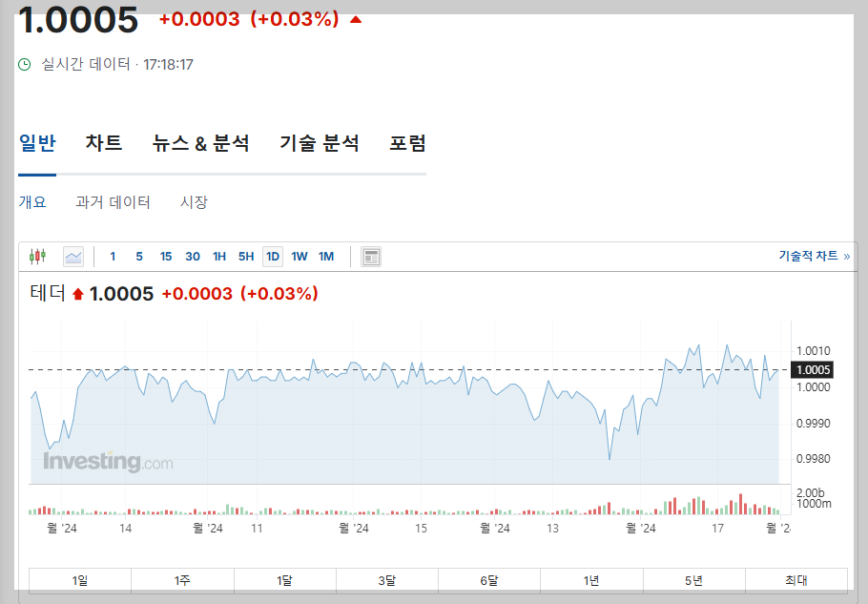Select the 1W interval
Image resolution: width=868 pixels, height=604 pixels.
pyautogui.click(x=300, y=257)
